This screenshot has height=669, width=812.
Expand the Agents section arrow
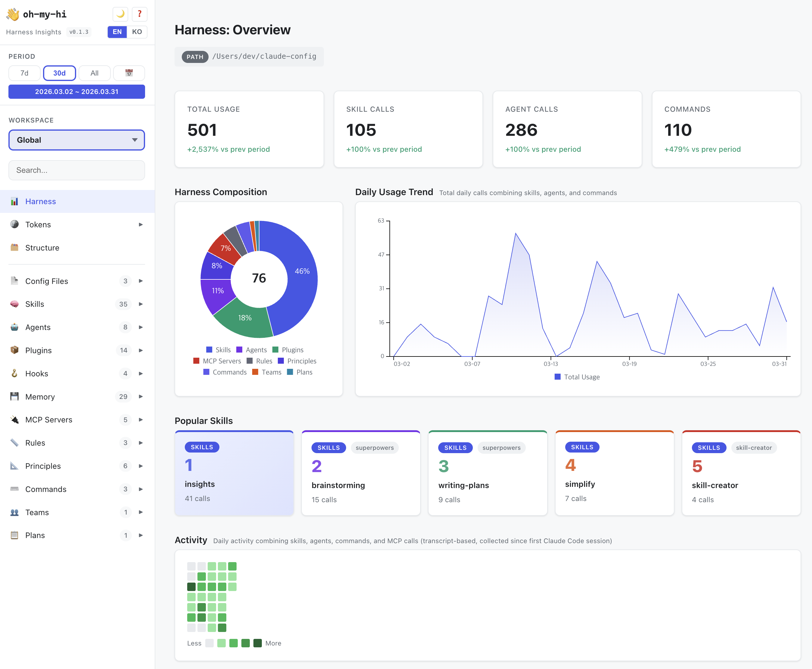tap(141, 327)
